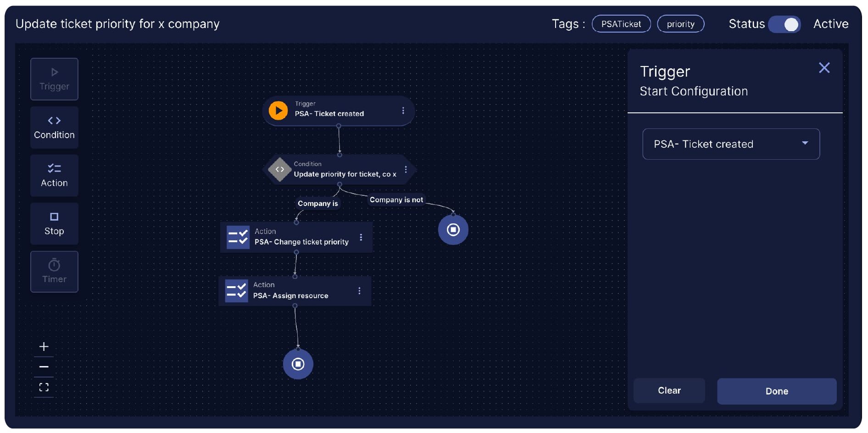Viewport: 868px width, 433px height.
Task: Click the Company is branch label
Action: pos(318,204)
